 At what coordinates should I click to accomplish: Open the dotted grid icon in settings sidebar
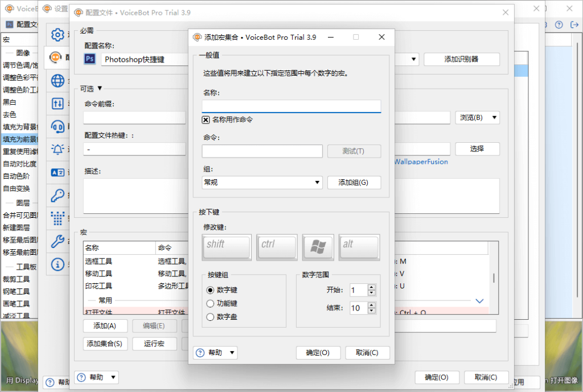(x=58, y=218)
